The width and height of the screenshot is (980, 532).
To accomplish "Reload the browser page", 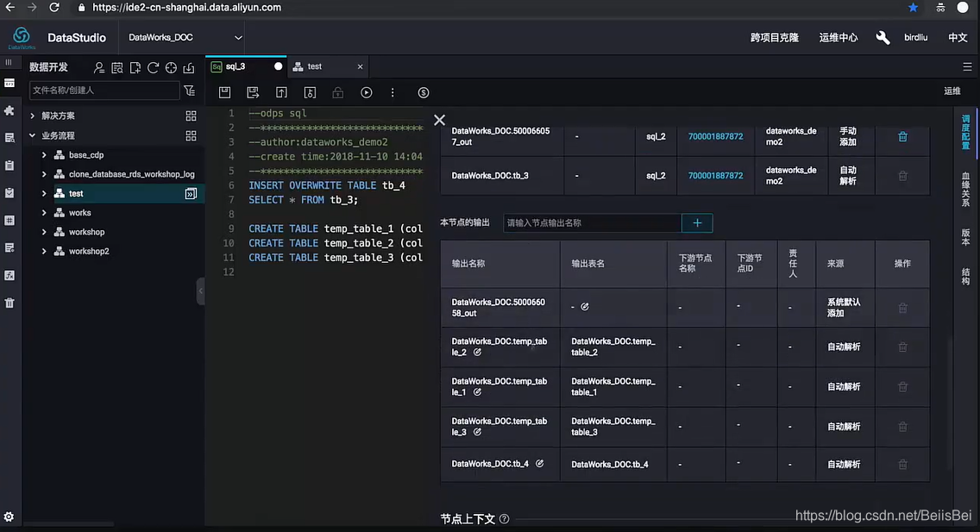I will pos(54,8).
